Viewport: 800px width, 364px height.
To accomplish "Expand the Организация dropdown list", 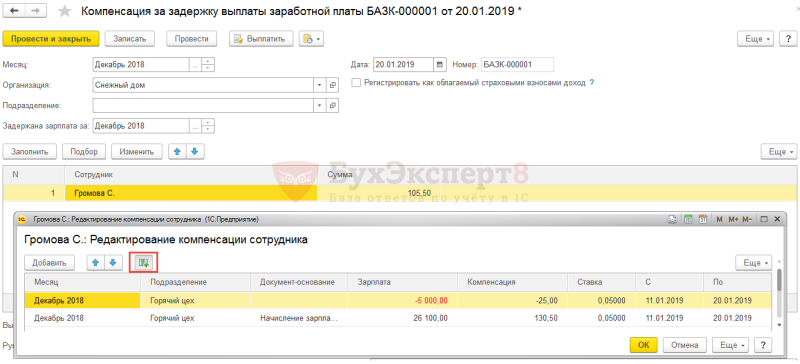I will (320, 85).
